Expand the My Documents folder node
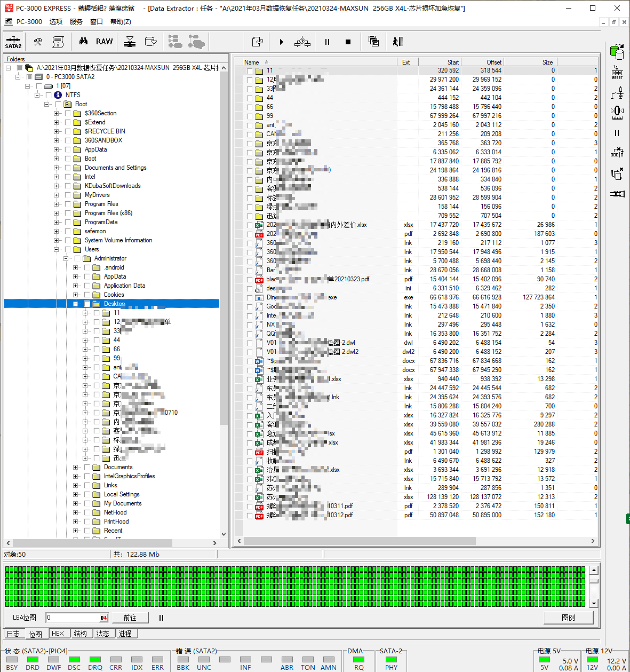Viewport: 630px width, 672px height. click(x=76, y=503)
